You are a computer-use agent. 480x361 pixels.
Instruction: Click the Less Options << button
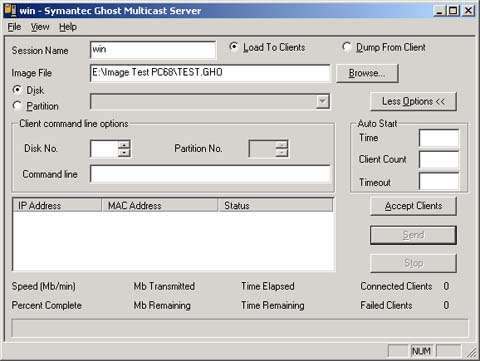coord(413,101)
